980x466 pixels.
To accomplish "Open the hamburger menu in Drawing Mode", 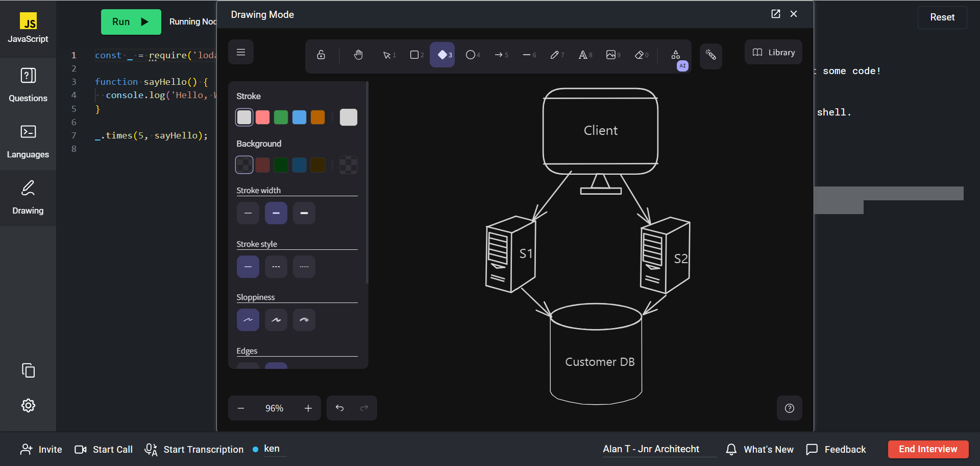I will point(241,52).
